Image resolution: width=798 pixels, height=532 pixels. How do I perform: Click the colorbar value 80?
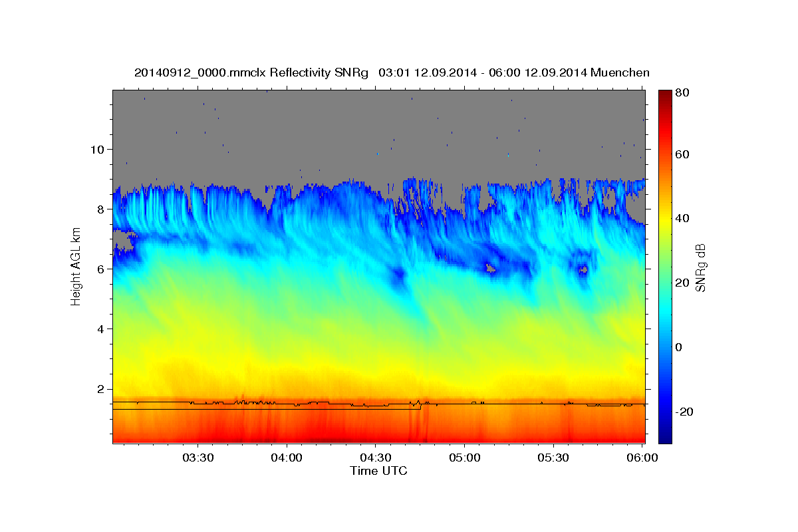pyautogui.click(x=683, y=93)
